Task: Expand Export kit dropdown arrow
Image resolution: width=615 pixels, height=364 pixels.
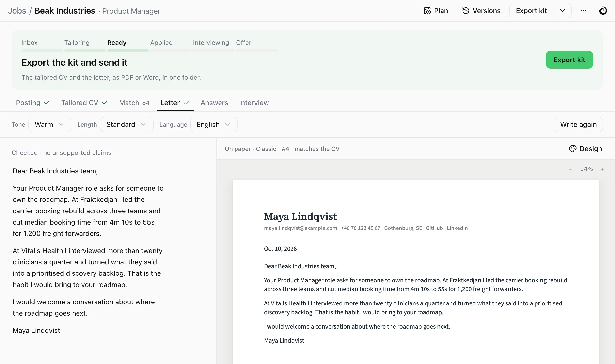Action: click(x=562, y=11)
